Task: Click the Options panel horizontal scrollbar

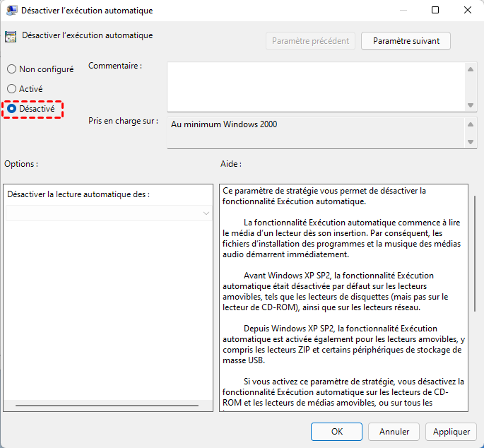Action: (107, 406)
